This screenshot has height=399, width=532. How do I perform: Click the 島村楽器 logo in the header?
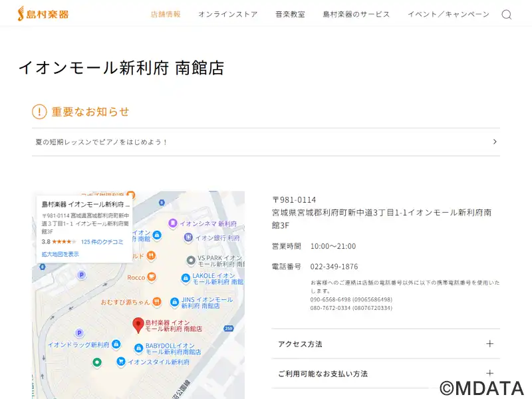43,14
